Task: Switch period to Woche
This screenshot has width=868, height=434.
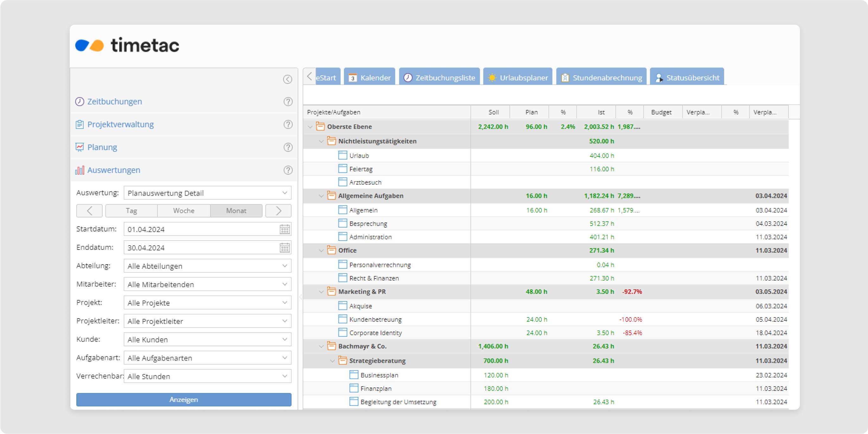Action: [184, 211]
